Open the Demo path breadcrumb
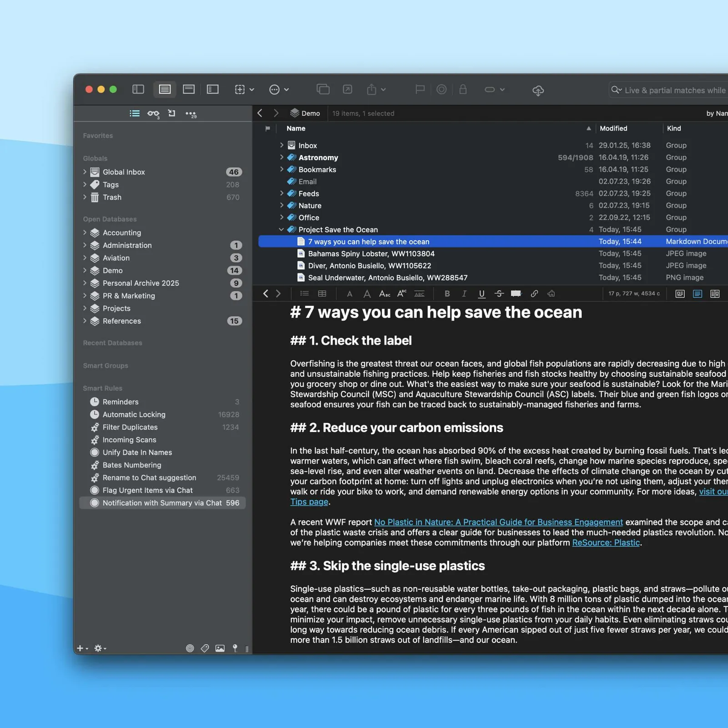Screen dimensions: 728x728 pyautogui.click(x=305, y=113)
